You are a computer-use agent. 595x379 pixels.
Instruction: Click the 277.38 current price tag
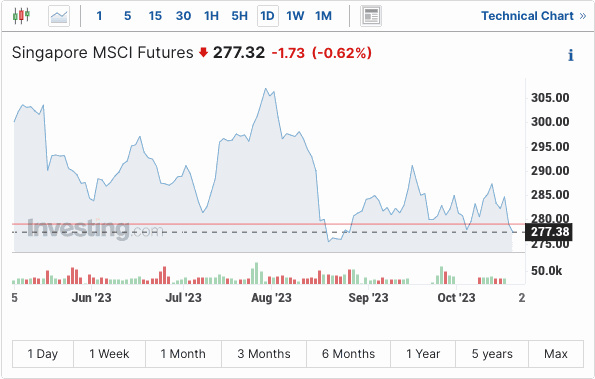coord(549,232)
